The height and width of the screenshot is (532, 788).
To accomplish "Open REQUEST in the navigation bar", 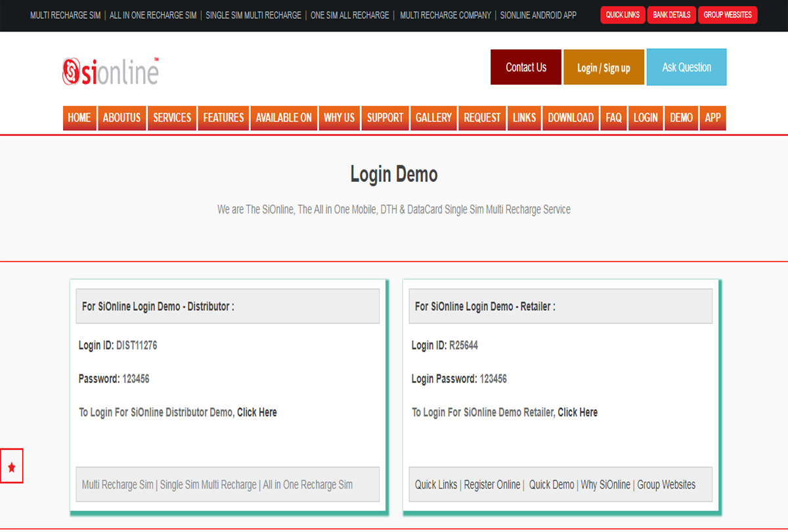I will pos(482,118).
